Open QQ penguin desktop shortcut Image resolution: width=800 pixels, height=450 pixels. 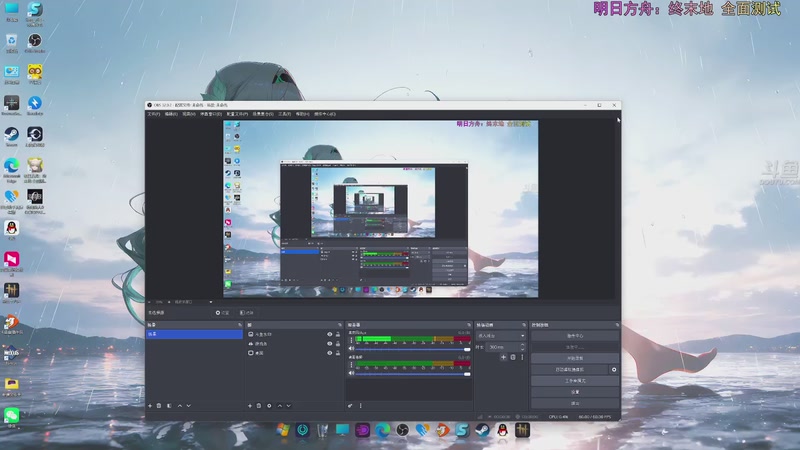(11, 230)
